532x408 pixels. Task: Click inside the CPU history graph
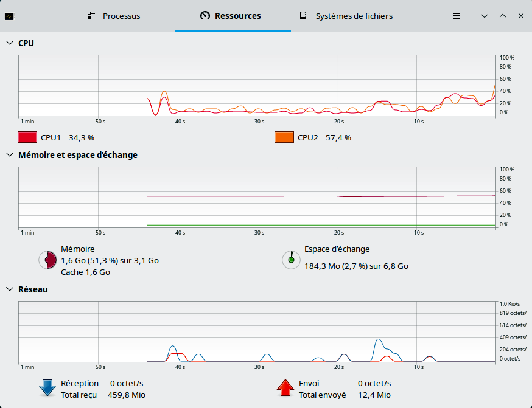coord(257,85)
